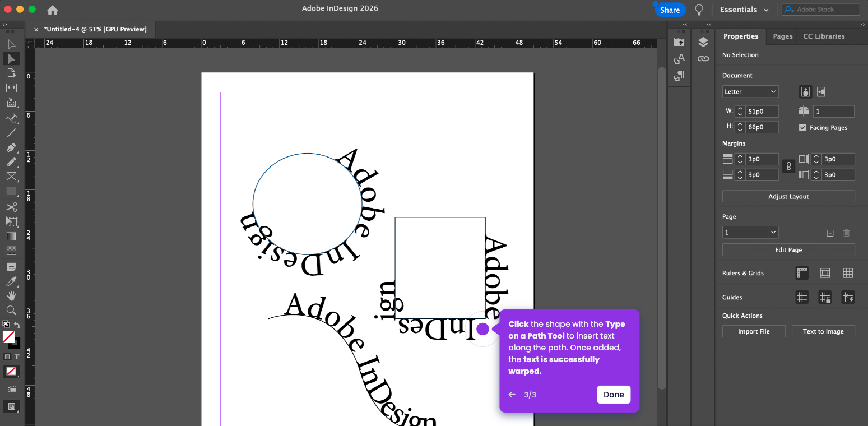Select the Content Collector tool
The width and height of the screenshot is (868, 426).
tap(11, 103)
